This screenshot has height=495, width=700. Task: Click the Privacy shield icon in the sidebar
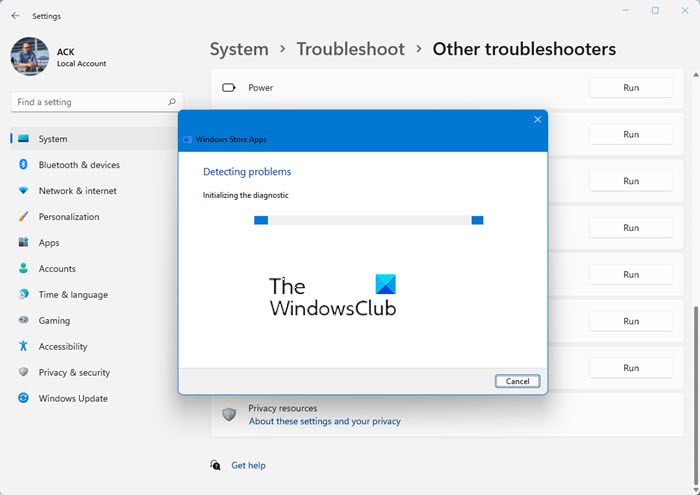click(x=23, y=371)
